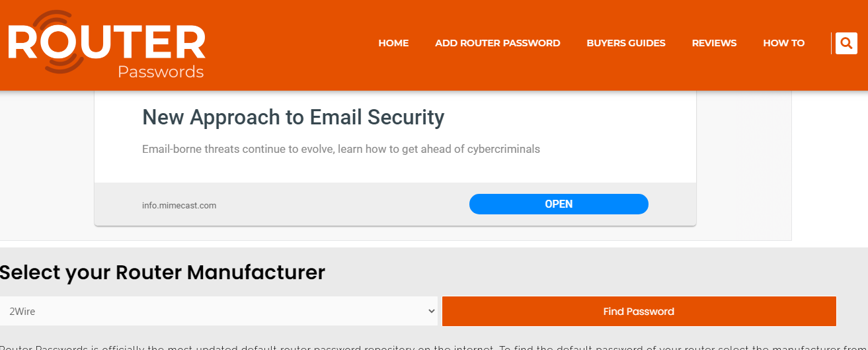Click the Passwords subtitle under the logo
This screenshot has width=868, height=350.
[161, 71]
